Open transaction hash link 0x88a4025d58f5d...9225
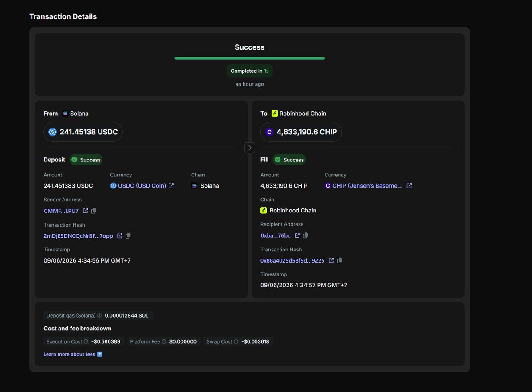This screenshot has width=532, height=392. pyautogui.click(x=292, y=261)
